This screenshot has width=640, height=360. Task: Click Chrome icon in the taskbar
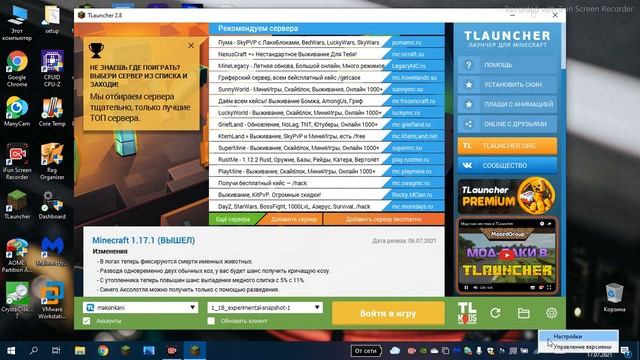(x=103, y=350)
